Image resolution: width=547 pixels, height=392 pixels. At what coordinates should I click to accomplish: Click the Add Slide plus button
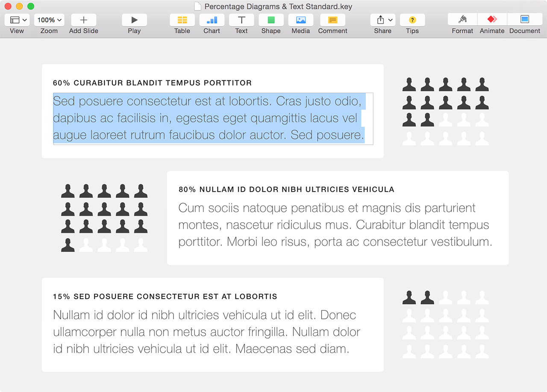(84, 20)
